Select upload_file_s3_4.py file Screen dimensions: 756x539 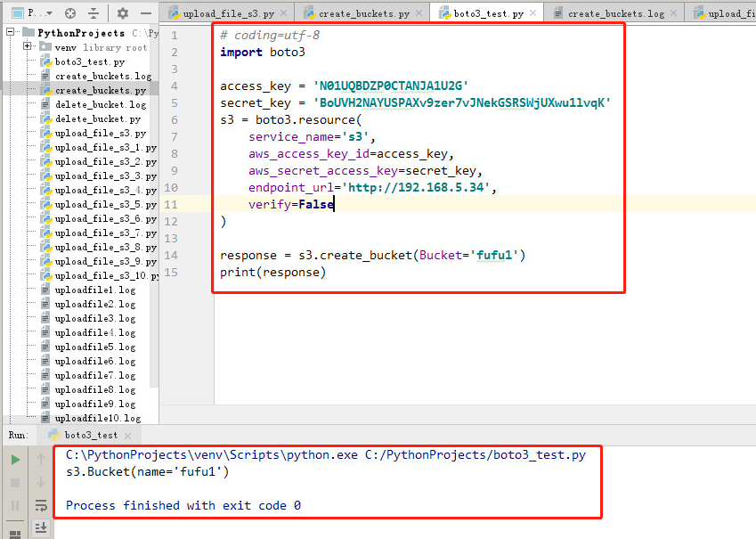[106, 190]
